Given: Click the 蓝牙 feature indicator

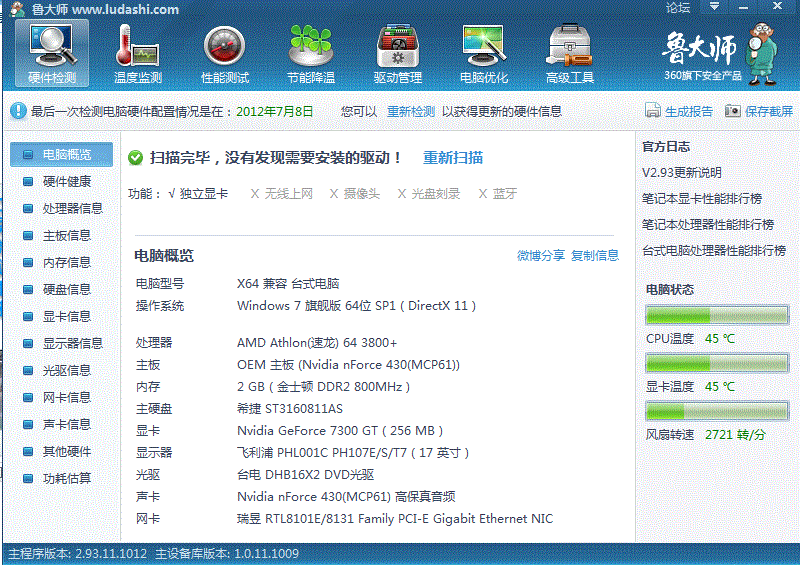Looking at the screenshot, I should click(498, 194).
